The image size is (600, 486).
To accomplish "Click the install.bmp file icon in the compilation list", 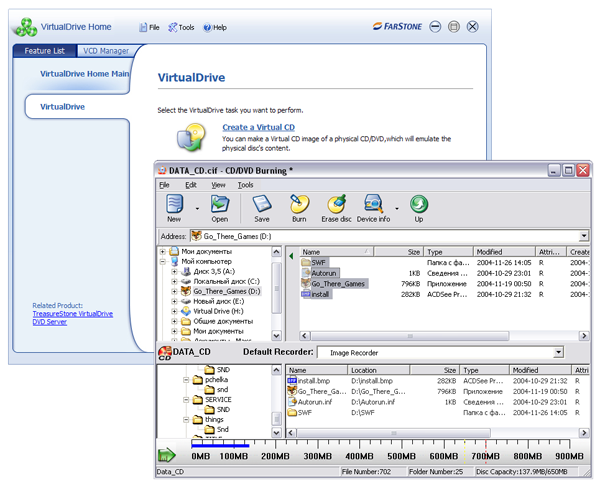I will 292,381.
